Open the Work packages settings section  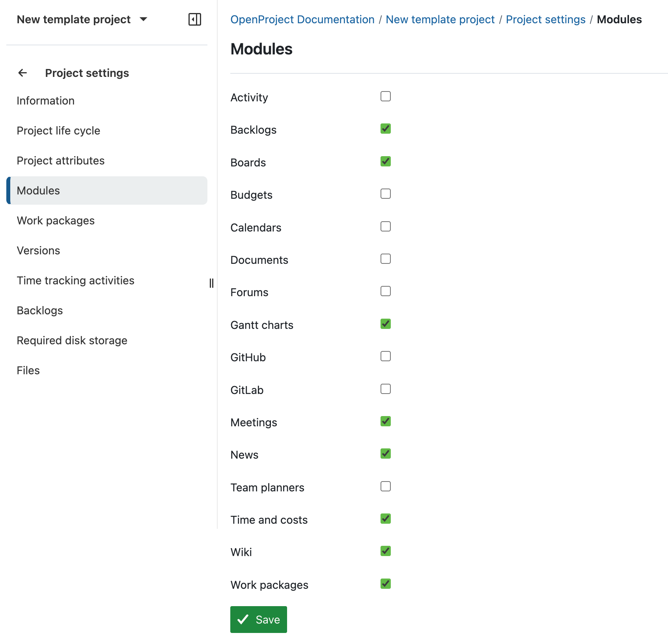(x=56, y=220)
